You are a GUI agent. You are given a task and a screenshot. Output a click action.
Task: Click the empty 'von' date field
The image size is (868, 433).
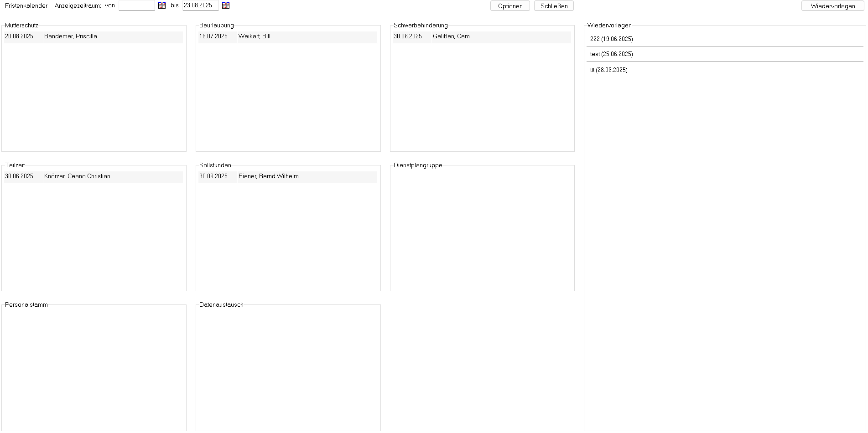(x=136, y=5)
